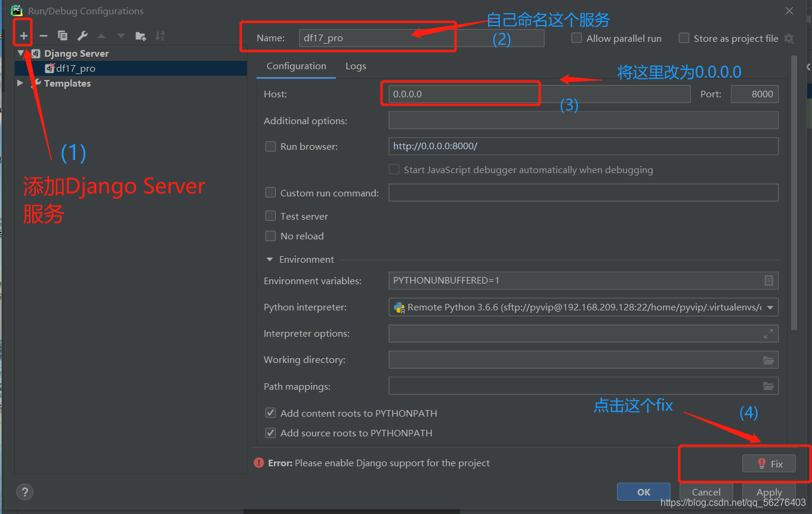Select the Templates item

point(67,84)
